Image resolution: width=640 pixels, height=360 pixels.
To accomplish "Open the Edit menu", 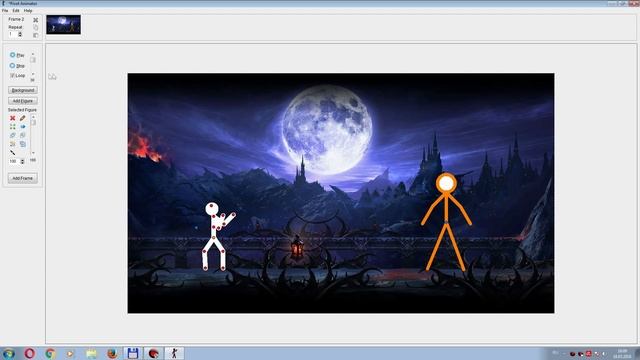I will [16, 11].
